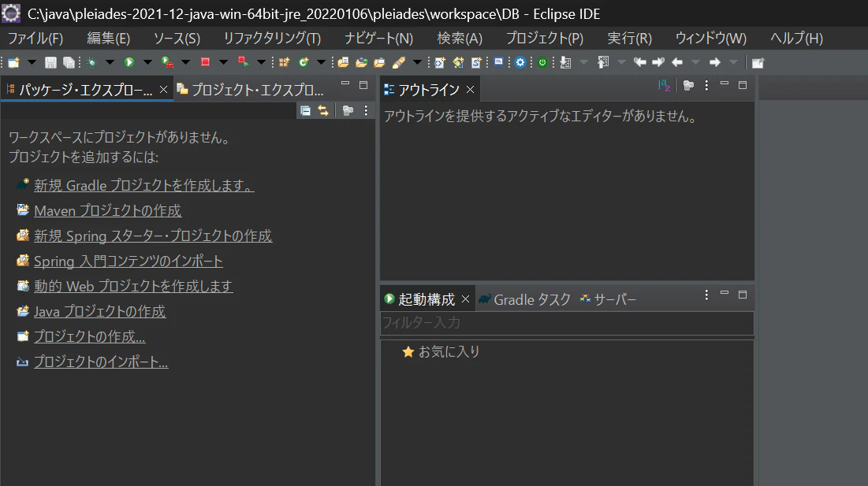The height and width of the screenshot is (486, 868).
Task: Click Java プロジェクトの作成 link
Action: tap(99, 311)
